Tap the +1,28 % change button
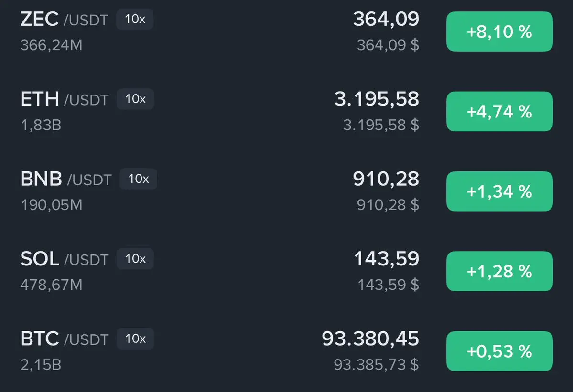573x392 pixels. coord(499,271)
